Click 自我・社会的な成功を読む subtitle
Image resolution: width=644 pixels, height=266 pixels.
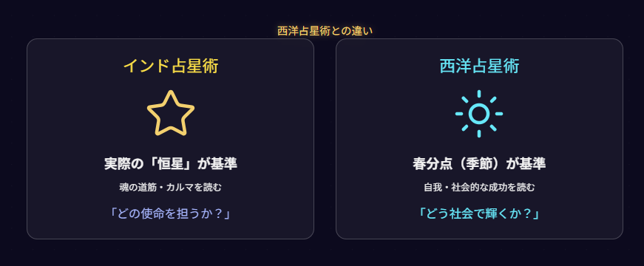coord(479,188)
